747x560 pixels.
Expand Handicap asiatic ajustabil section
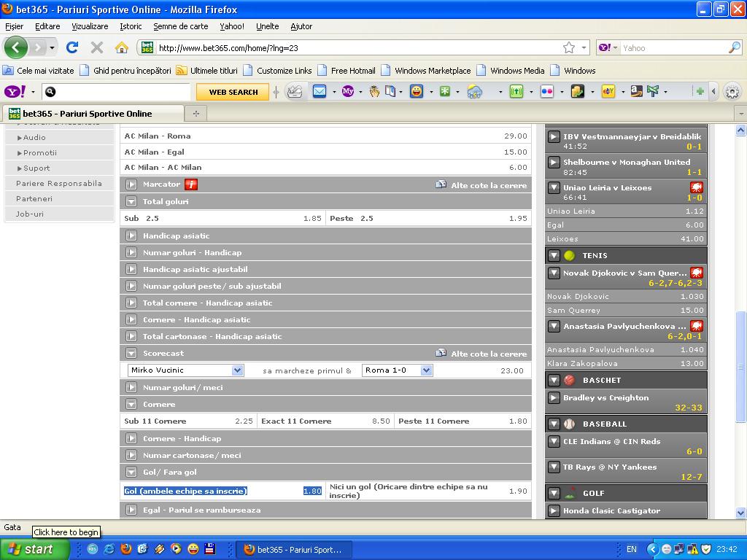coord(131,269)
